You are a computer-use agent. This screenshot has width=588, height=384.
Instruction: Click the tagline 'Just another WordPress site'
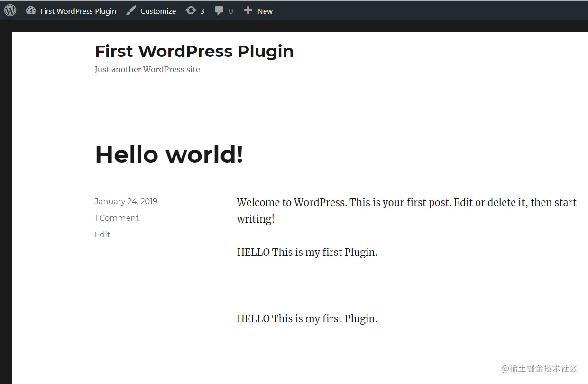pos(147,69)
